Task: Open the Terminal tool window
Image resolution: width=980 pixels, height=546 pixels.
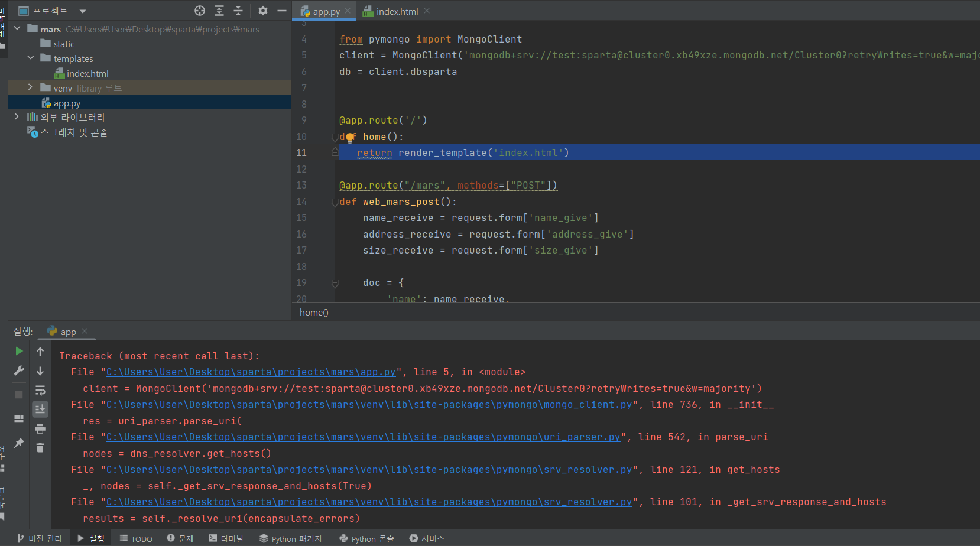Action: coord(226,538)
